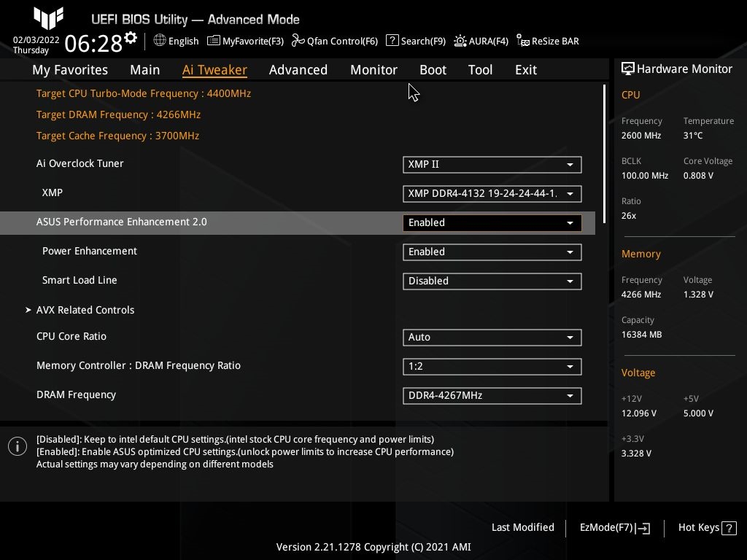
Task: Click the Hardware Monitor screen icon
Action: pos(628,69)
